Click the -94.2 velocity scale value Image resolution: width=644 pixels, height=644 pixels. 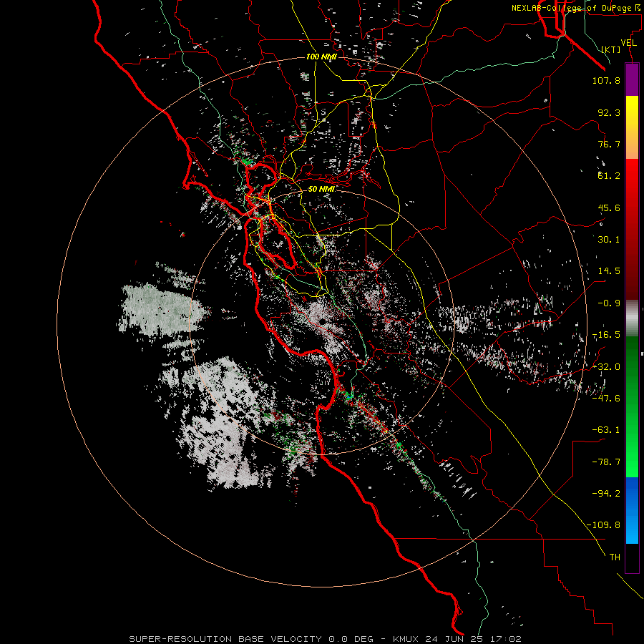click(606, 493)
